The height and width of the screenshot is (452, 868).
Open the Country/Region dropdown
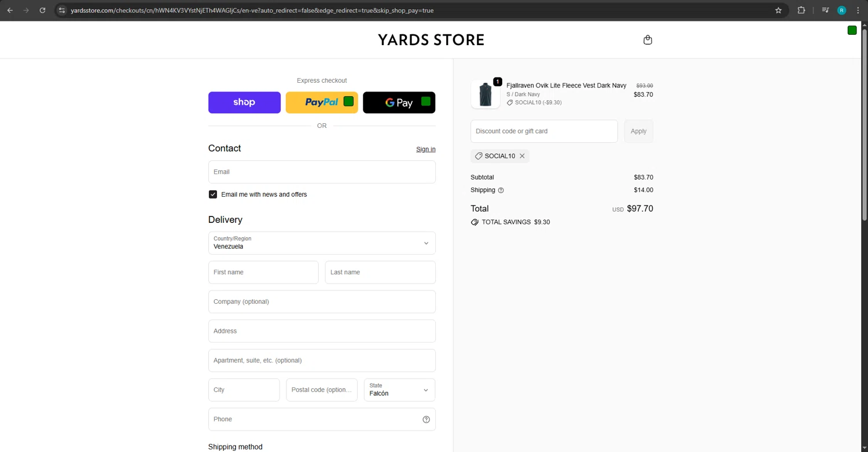pyautogui.click(x=322, y=243)
